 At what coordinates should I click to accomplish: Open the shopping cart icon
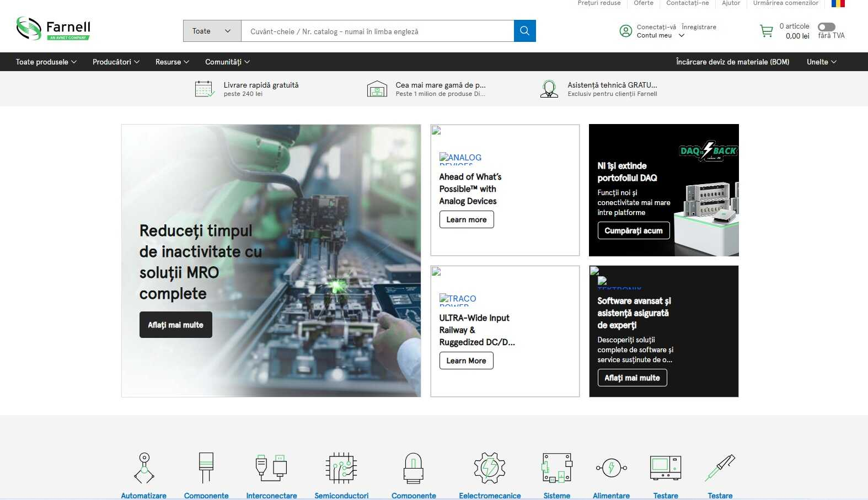click(766, 31)
